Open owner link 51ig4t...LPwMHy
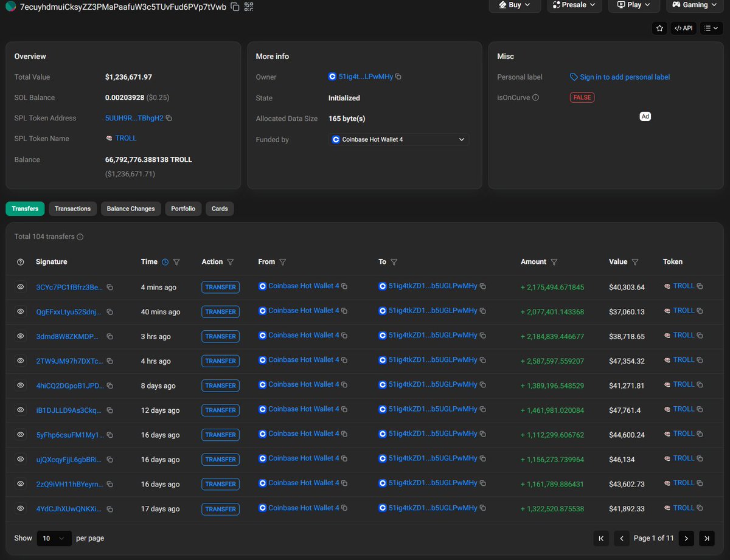This screenshot has height=560, width=730. click(366, 77)
